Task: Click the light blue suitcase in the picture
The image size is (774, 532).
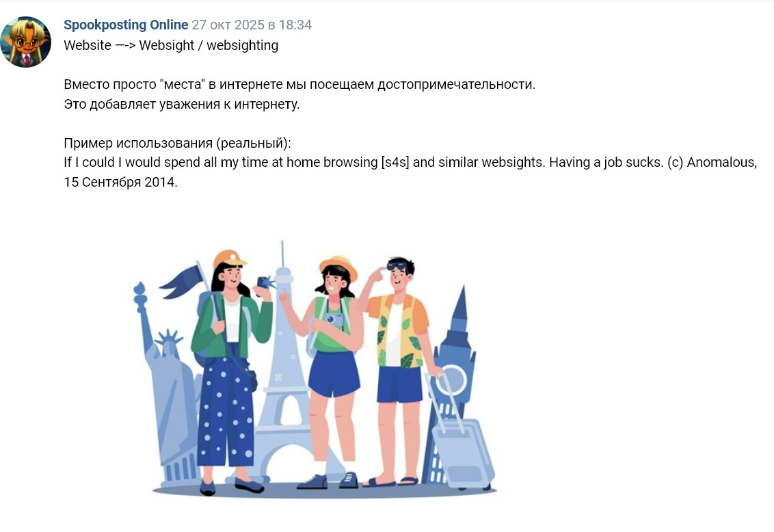Action: (x=464, y=451)
